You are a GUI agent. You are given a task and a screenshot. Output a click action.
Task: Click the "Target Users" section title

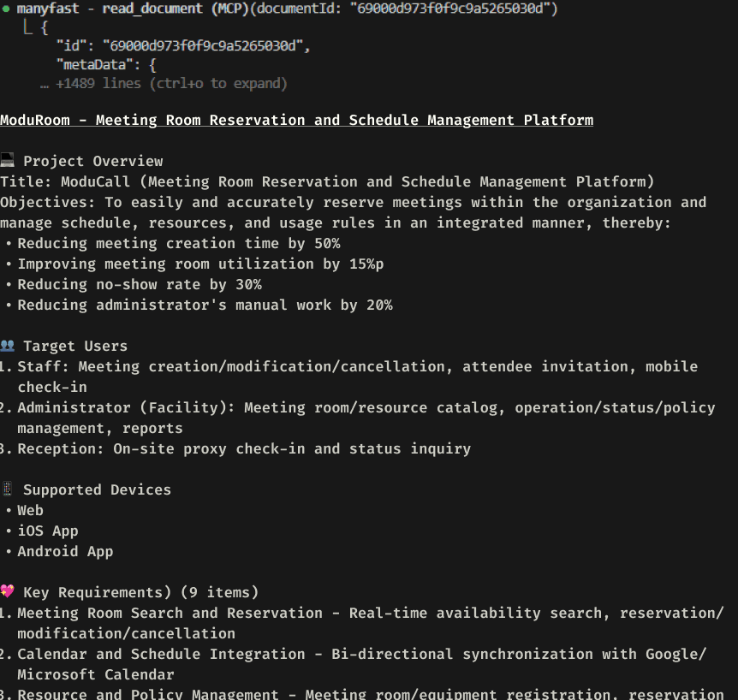point(75,347)
